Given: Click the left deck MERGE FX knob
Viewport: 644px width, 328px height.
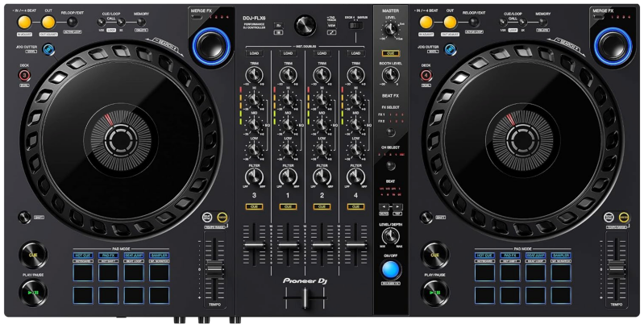Looking at the screenshot, I should pos(211,46).
